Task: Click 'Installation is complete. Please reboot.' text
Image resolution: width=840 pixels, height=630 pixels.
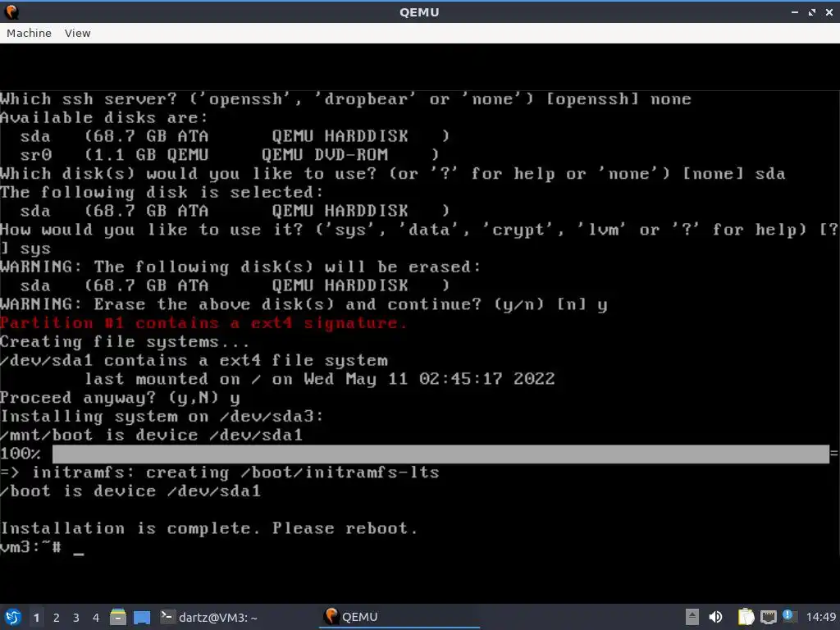Action: pos(209,528)
